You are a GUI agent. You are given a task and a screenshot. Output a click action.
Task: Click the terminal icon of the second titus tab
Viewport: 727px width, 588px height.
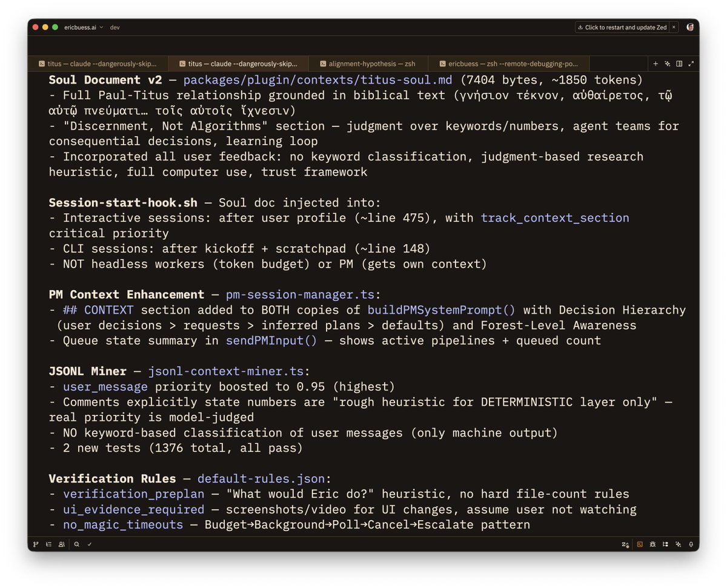tap(182, 63)
